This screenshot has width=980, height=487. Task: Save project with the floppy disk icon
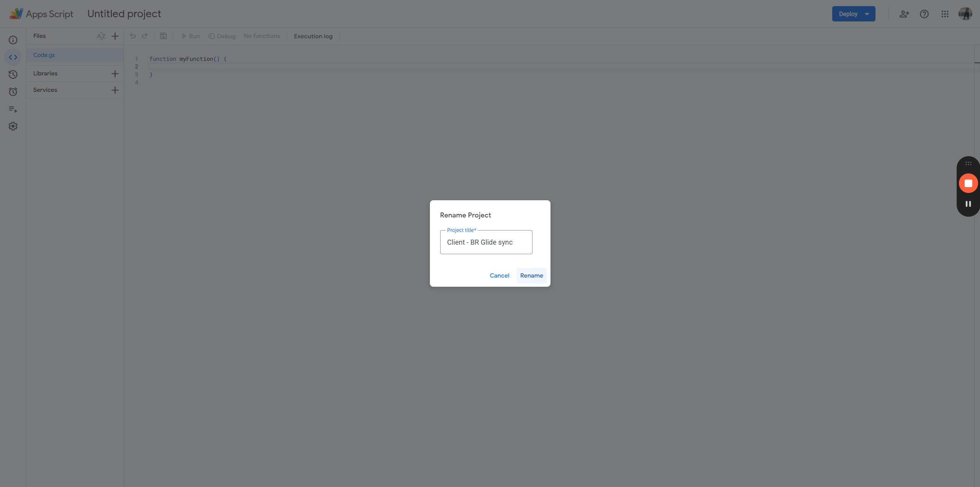tap(163, 36)
